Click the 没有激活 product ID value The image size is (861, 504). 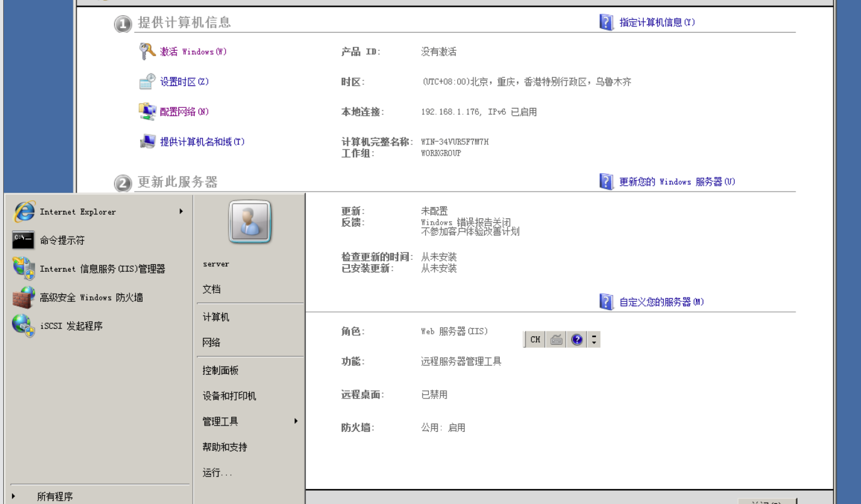pyautogui.click(x=439, y=51)
